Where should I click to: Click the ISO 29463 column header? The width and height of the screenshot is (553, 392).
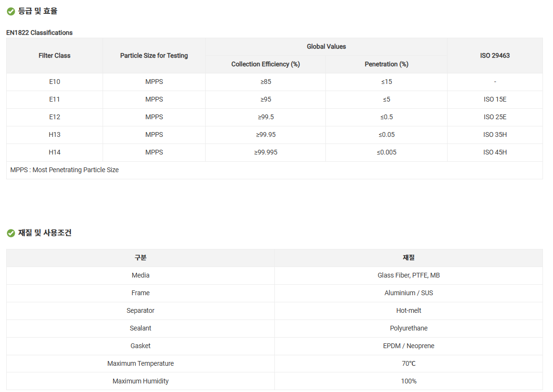click(x=495, y=56)
